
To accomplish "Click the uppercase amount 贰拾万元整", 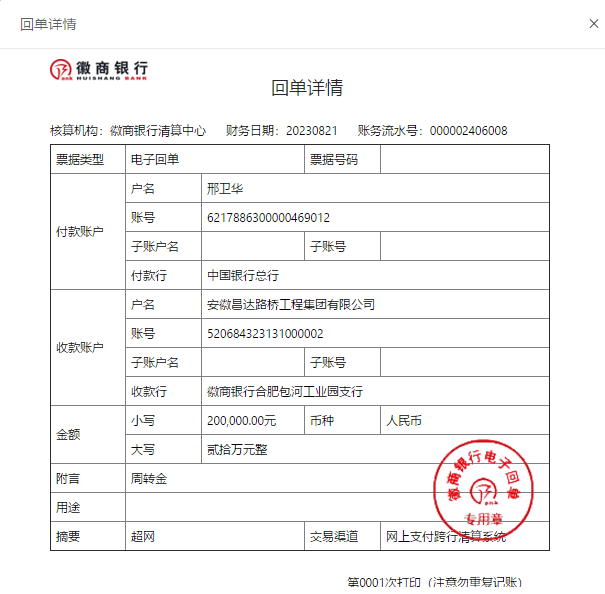I will [237, 449].
